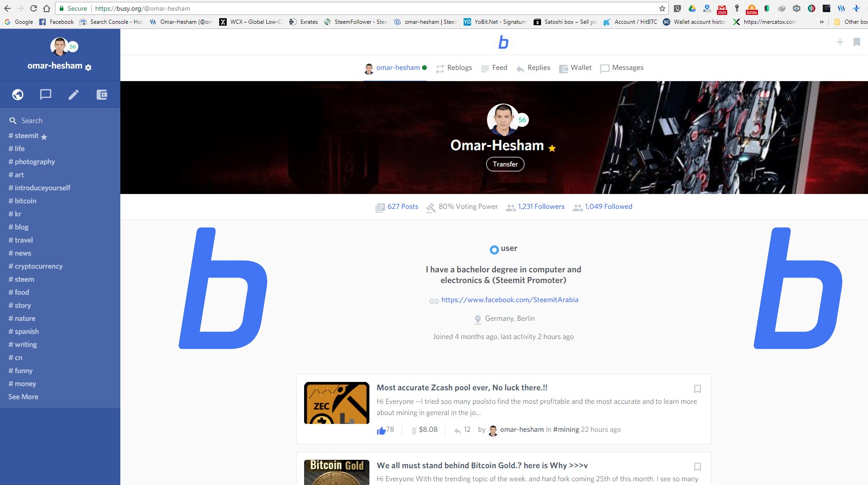Bookmark the Zcash pool post
This screenshot has width=868, height=485.
[x=698, y=388]
